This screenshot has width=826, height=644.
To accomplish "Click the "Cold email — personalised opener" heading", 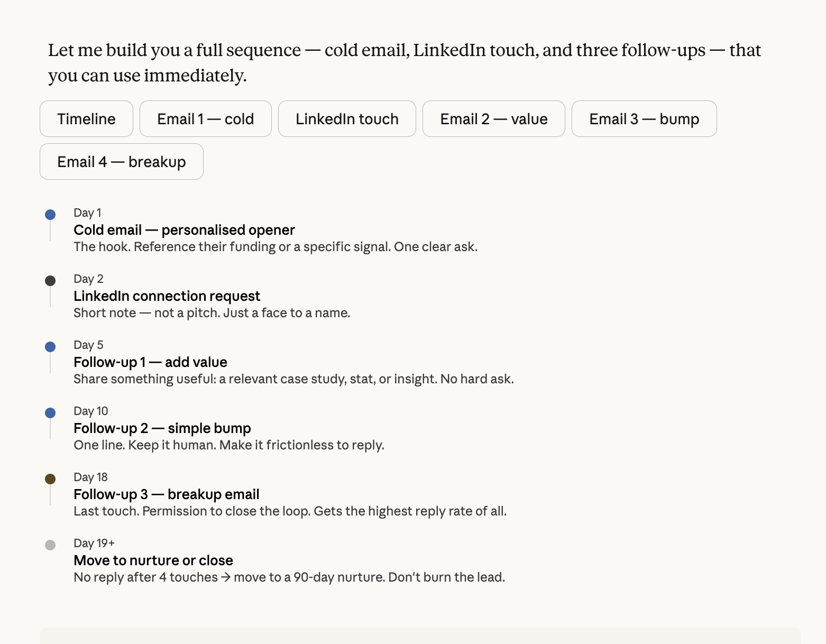I will pyautogui.click(x=184, y=230).
